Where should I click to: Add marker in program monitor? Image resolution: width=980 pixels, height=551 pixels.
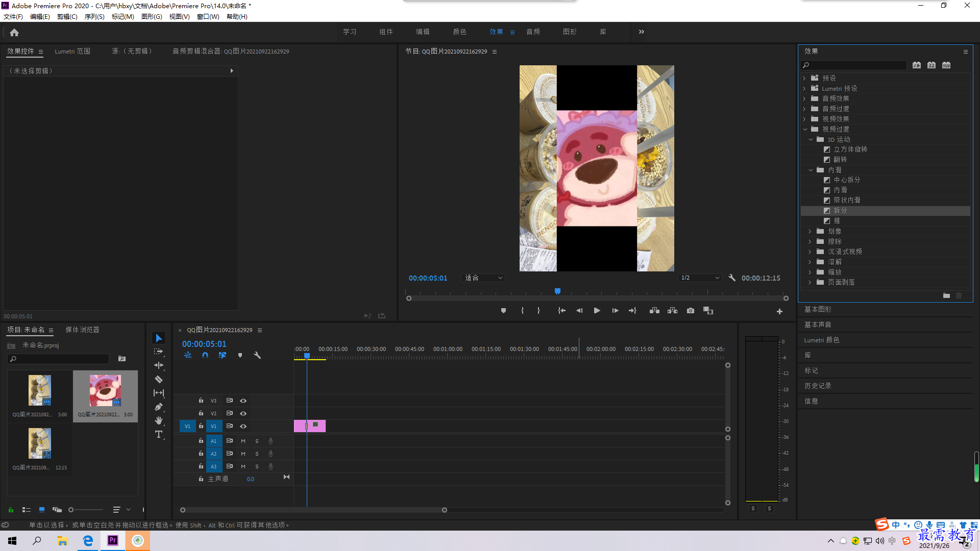[503, 311]
